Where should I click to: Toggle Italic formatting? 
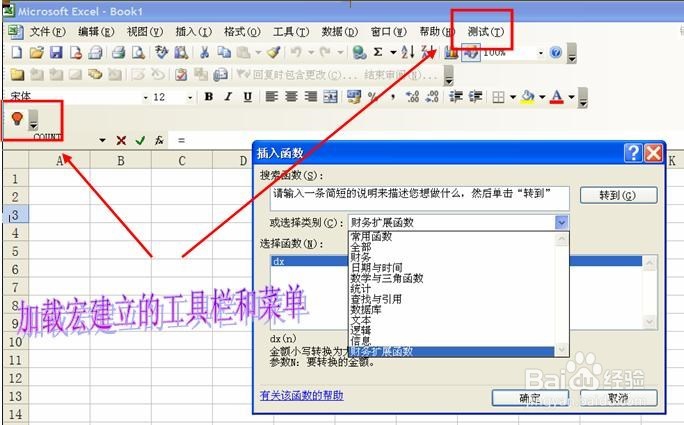(x=228, y=96)
